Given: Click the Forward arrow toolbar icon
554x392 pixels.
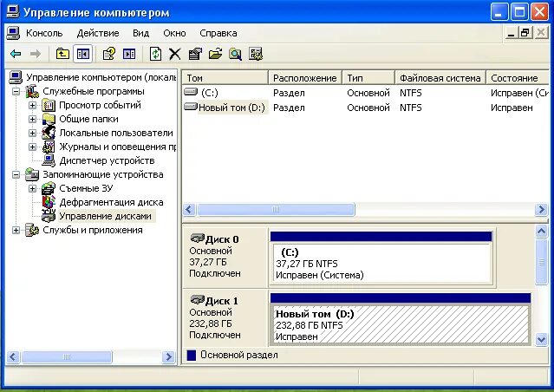Looking at the screenshot, I should point(36,54).
